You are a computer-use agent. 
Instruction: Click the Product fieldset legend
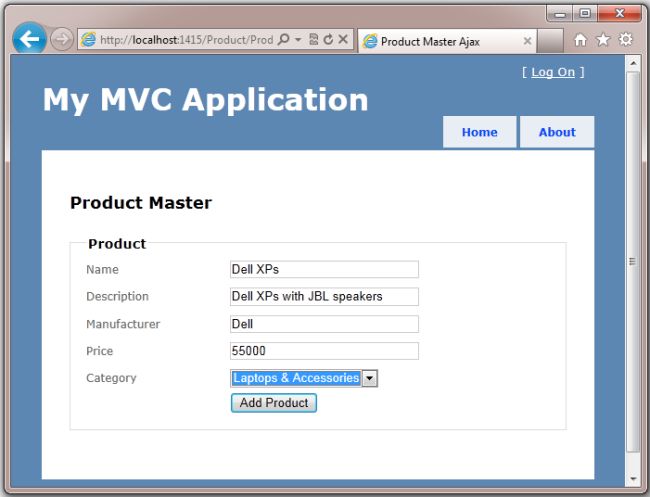117,244
